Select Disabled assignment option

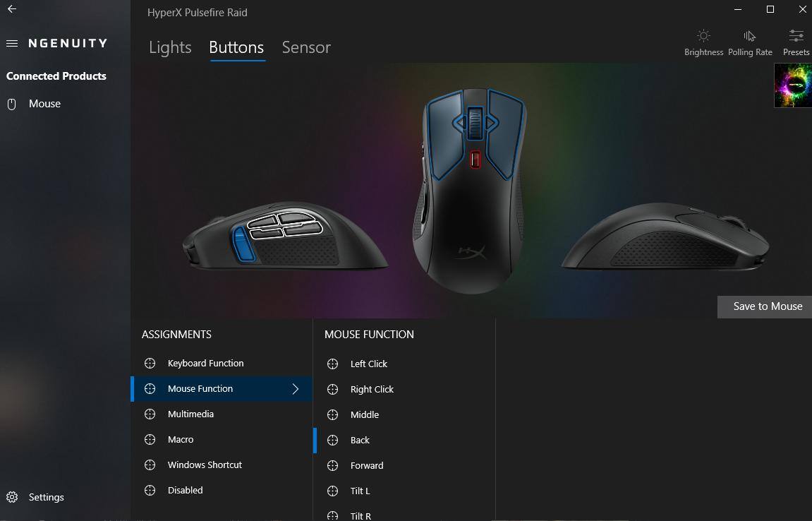[x=222, y=491]
